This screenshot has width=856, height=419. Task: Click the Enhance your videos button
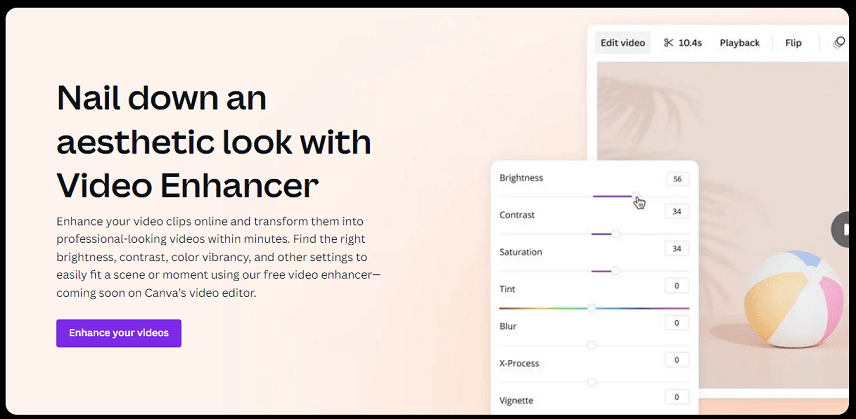point(118,333)
